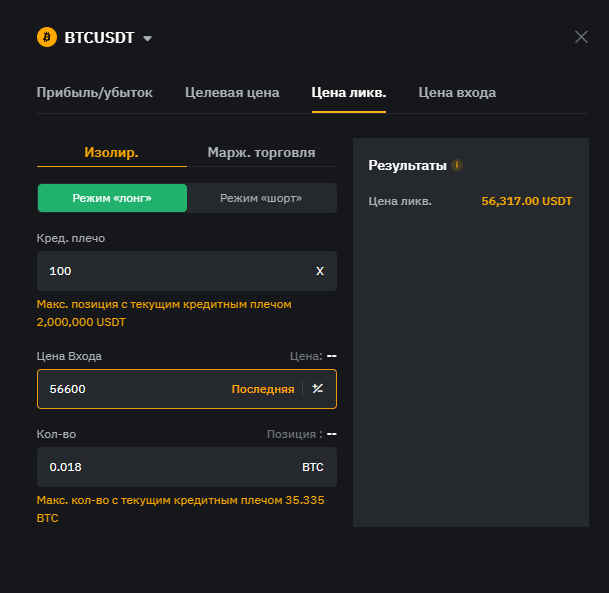Click Последняя last price button
Viewport: 609px width, 593px height.
(263, 389)
